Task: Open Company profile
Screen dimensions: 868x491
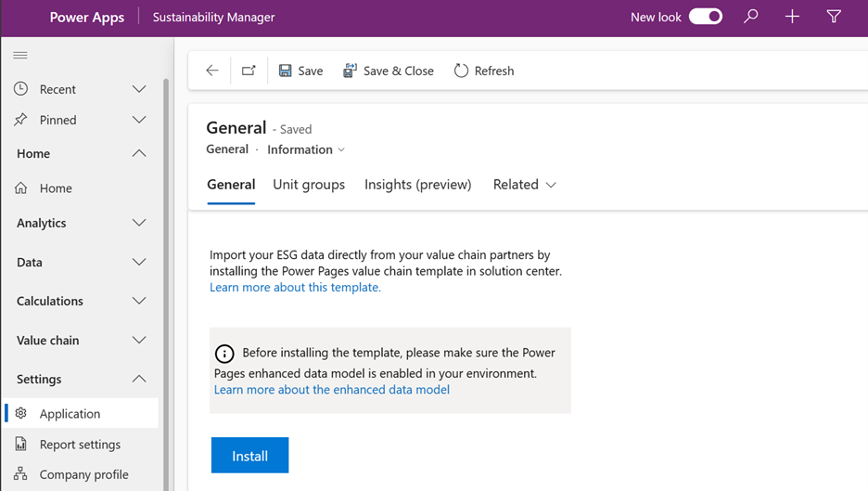Action: 81,474
